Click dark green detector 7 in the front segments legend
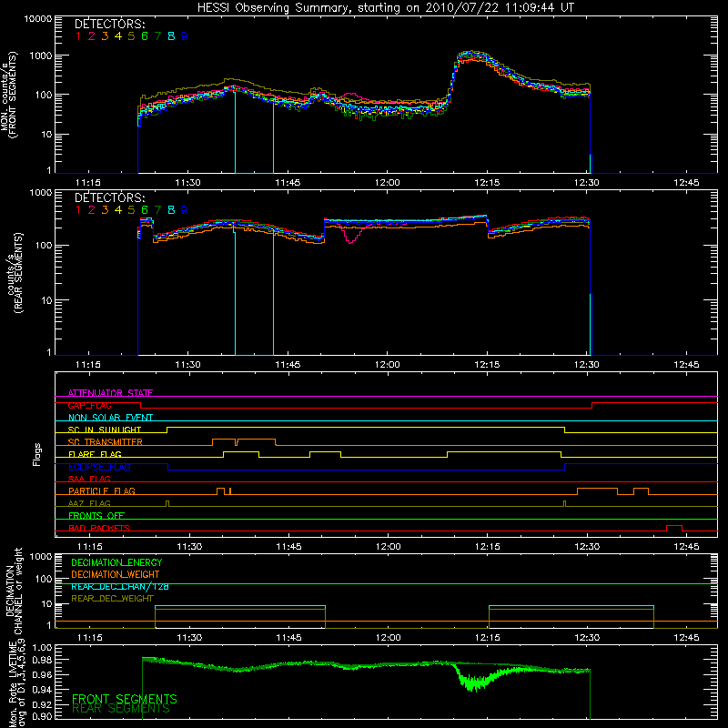The image size is (728, 728). point(157,36)
